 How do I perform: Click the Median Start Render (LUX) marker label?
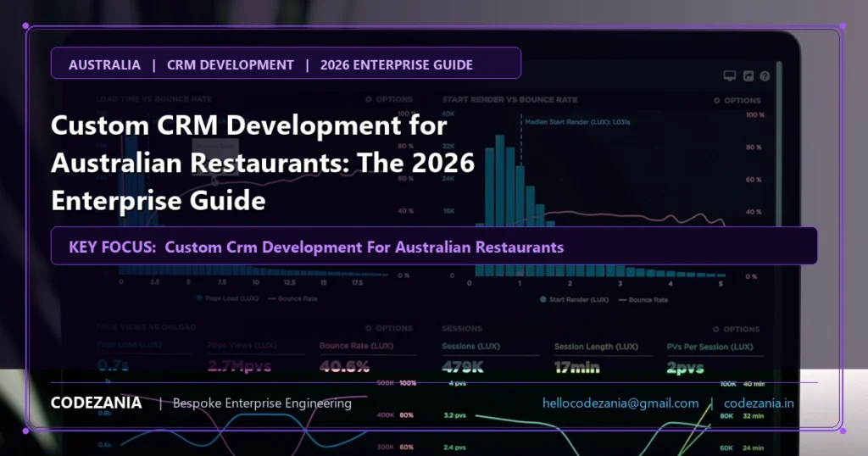click(x=577, y=122)
